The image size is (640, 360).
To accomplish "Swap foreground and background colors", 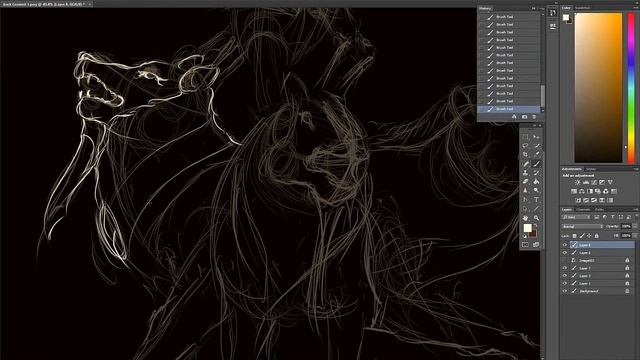I will (535, 225).
